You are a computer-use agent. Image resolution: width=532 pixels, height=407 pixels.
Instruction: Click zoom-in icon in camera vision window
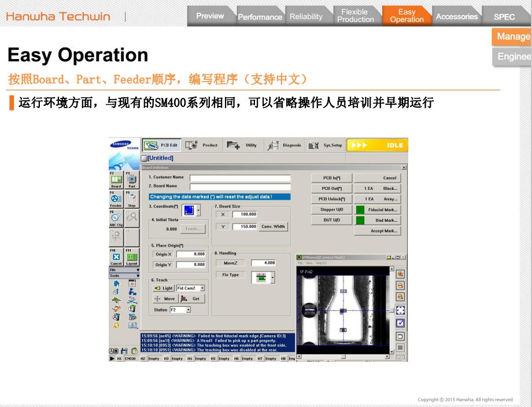pyautogui.click(x=400, y=274)
